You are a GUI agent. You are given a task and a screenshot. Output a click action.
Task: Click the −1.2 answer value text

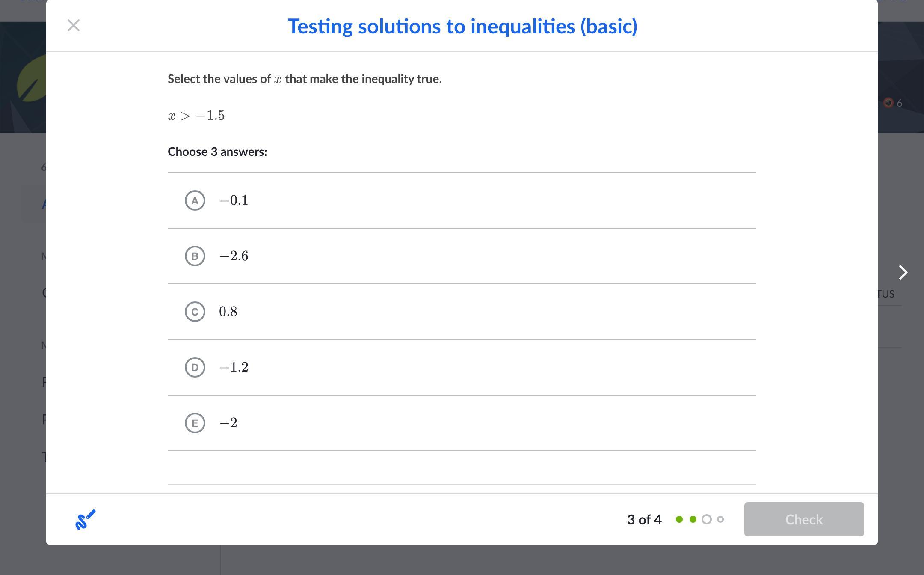(x=234, y=367)
